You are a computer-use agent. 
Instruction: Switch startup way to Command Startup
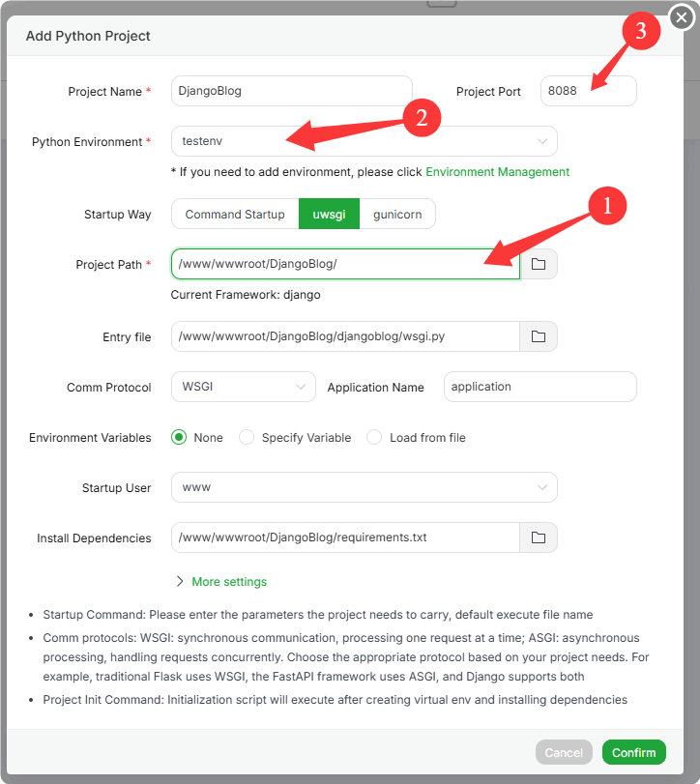[235, 215]
